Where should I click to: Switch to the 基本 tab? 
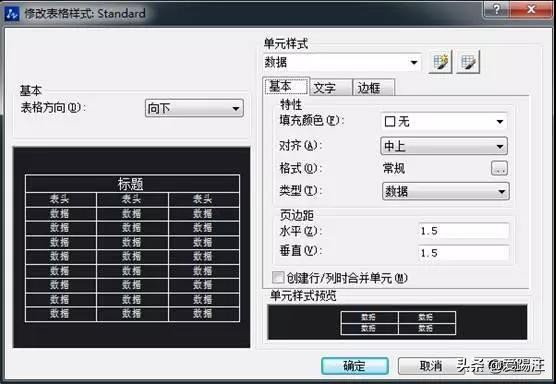click(287, 86)
